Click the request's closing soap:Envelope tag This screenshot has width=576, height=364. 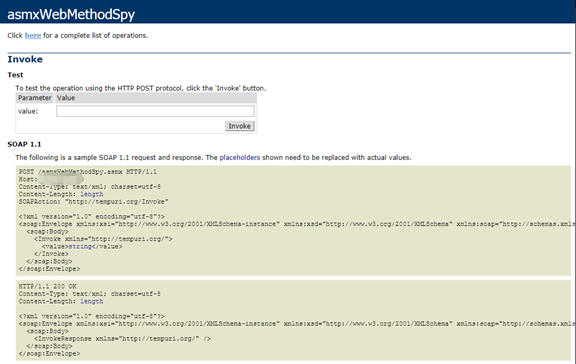point(49,269)
